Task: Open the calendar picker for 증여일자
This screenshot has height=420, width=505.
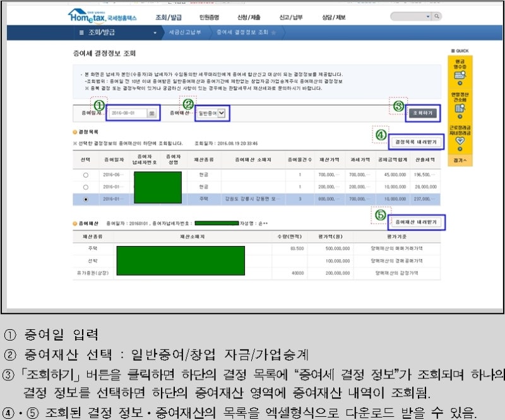Action: (151, 113)
